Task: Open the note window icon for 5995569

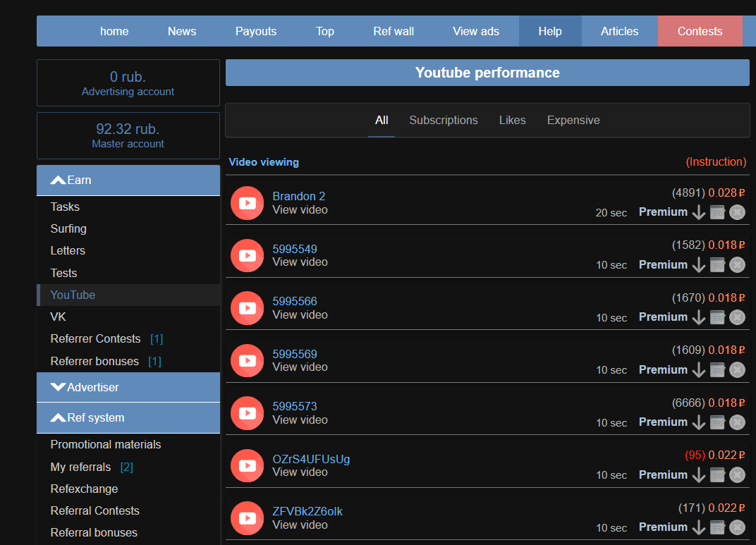Action: tap(717, 369)
